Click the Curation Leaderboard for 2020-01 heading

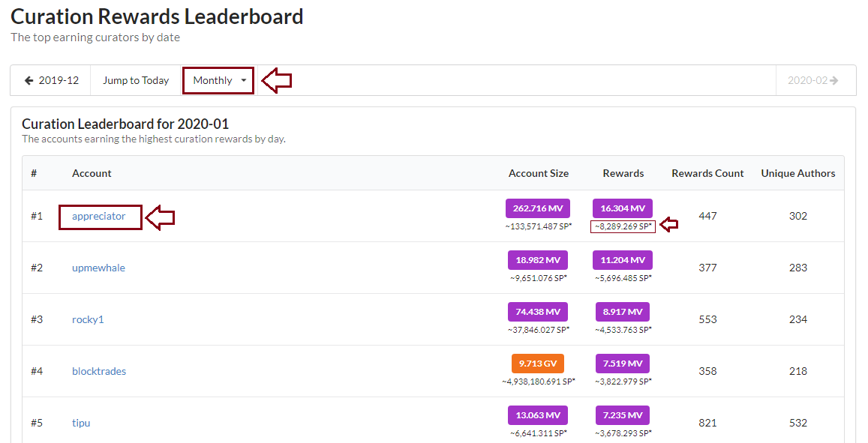coord(125,124)
